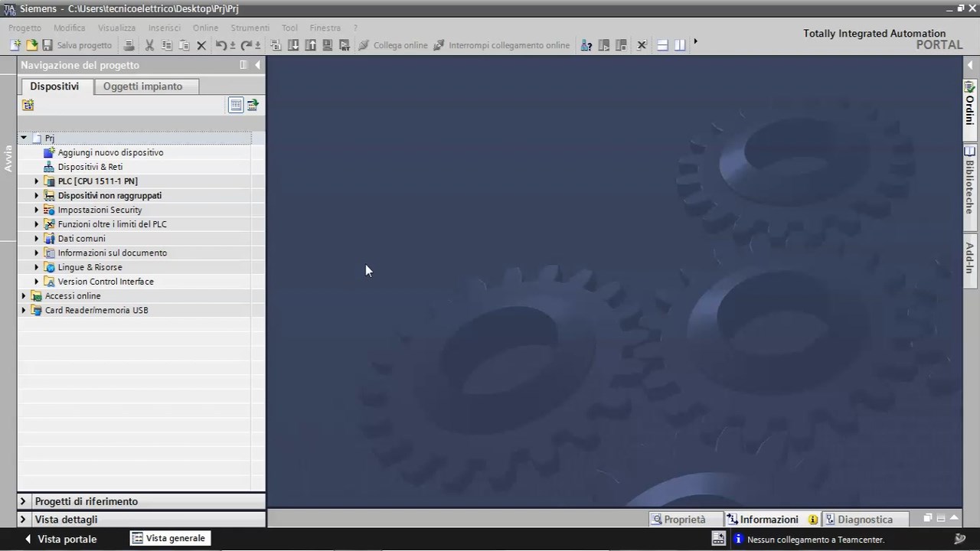Click the Print toolbar icon
980x551 pixels.
click(129, 45)
